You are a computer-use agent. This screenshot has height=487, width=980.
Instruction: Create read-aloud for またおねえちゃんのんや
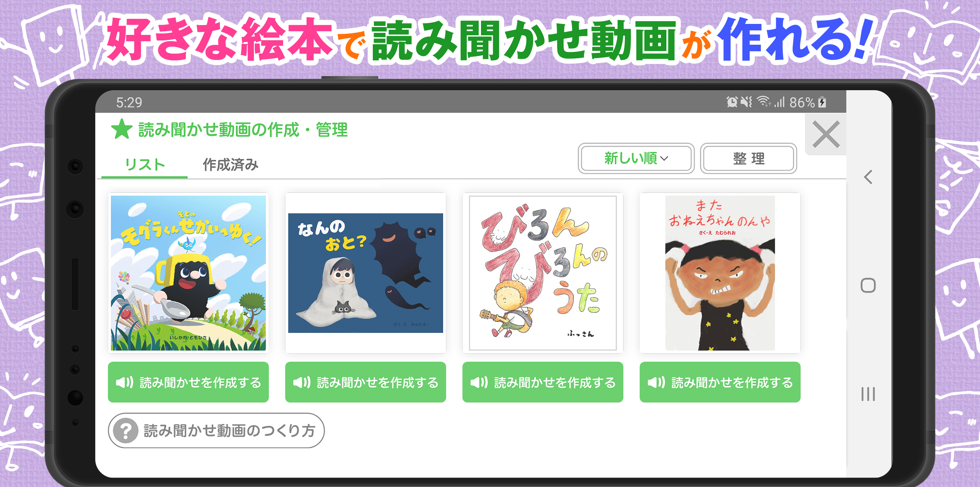click(720, 382)
